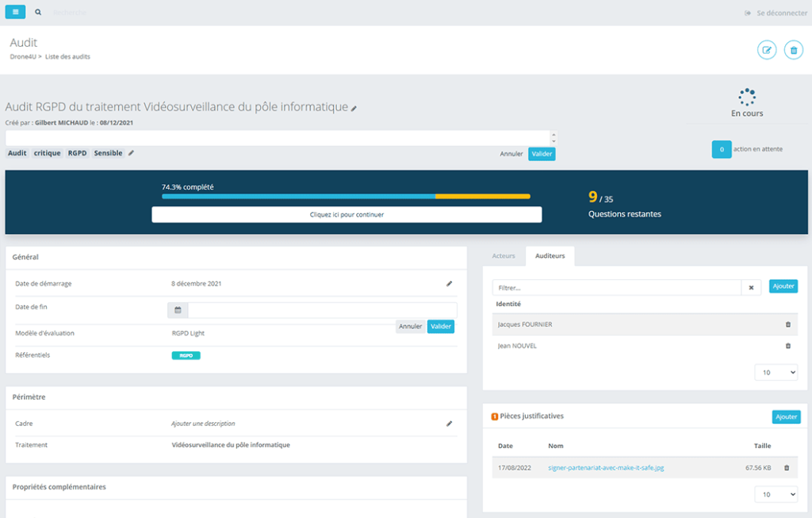
Task: Click 'Cliquez ici pour continuer' button
Action: click(x=347, y=214)
